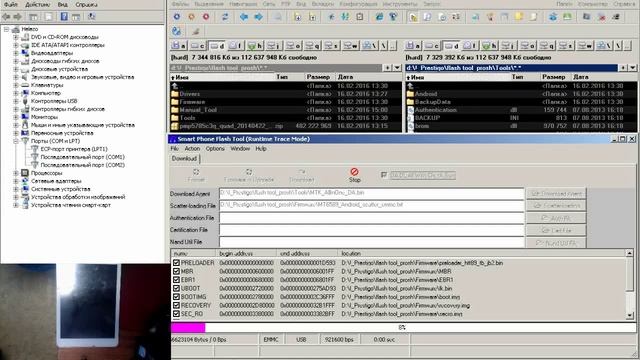Viewport: 640px width, 360px height.
Task: Select drive c button in right panel
Action: click(432, 46)
